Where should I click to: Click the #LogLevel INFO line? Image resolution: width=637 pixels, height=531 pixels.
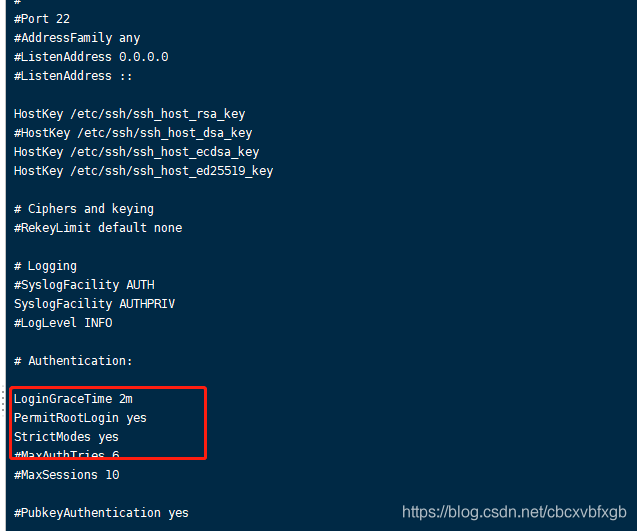coord(63,323)
